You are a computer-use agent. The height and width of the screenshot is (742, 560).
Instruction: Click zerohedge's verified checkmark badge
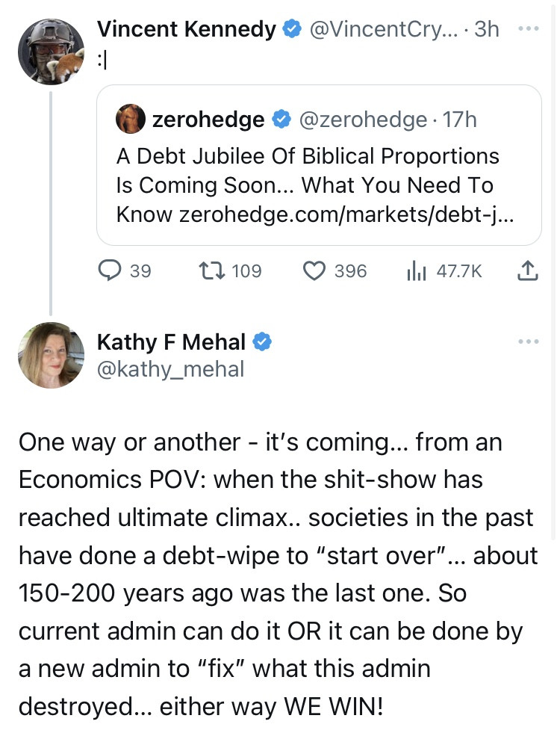point(280,120)
